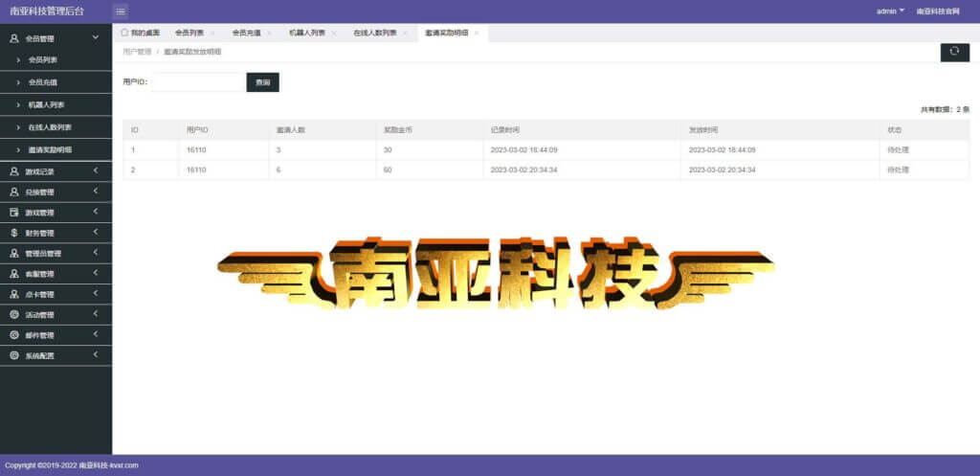
Task: Click the 会员管理 user icon in sidebar
Action: click(x=13, y=38)
